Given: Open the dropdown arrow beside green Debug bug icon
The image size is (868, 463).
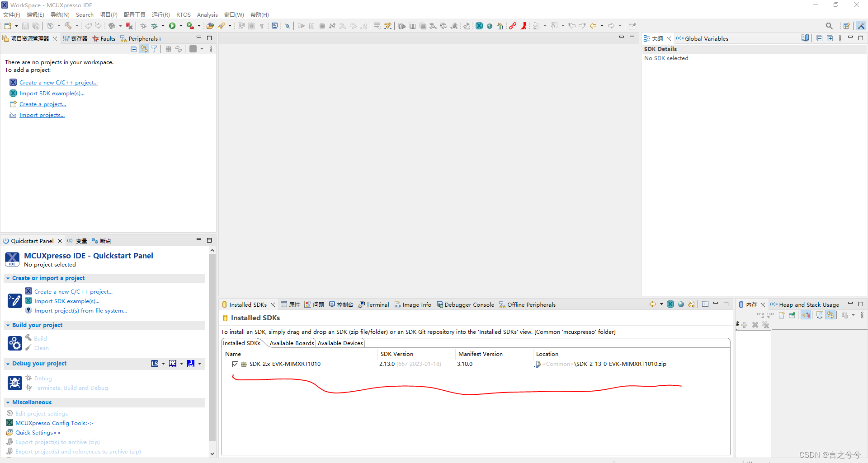Looking at the screenshot, I should tap(163, 26).
